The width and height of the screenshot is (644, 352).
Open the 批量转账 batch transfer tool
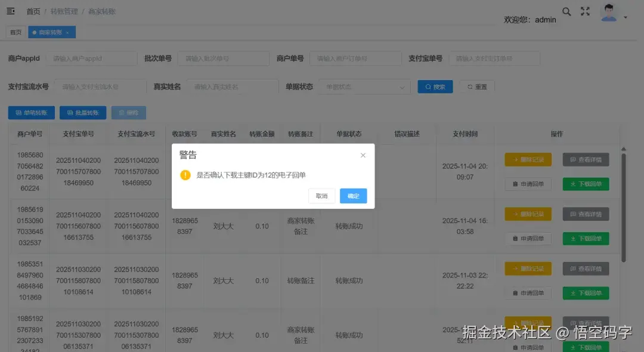click(83, 113)
